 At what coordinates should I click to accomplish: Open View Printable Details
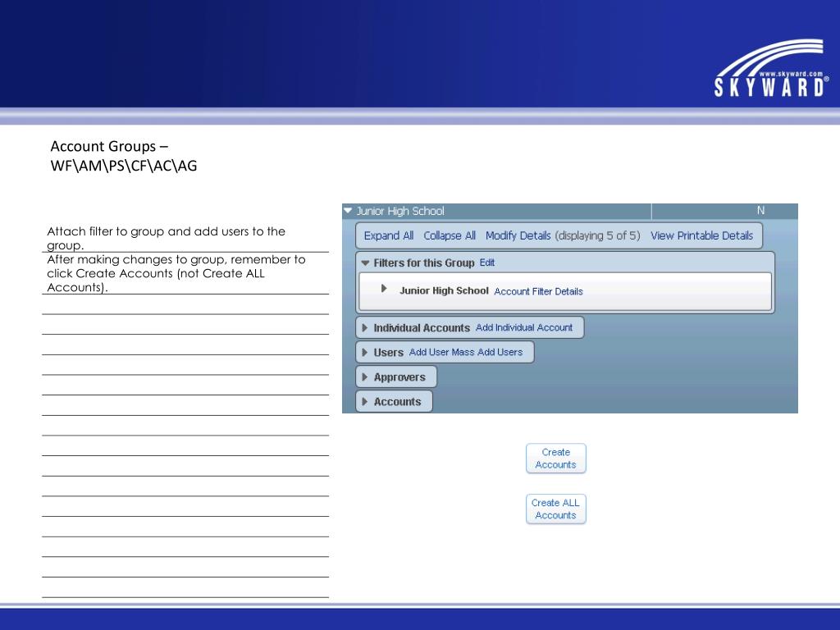click(702, 235)
